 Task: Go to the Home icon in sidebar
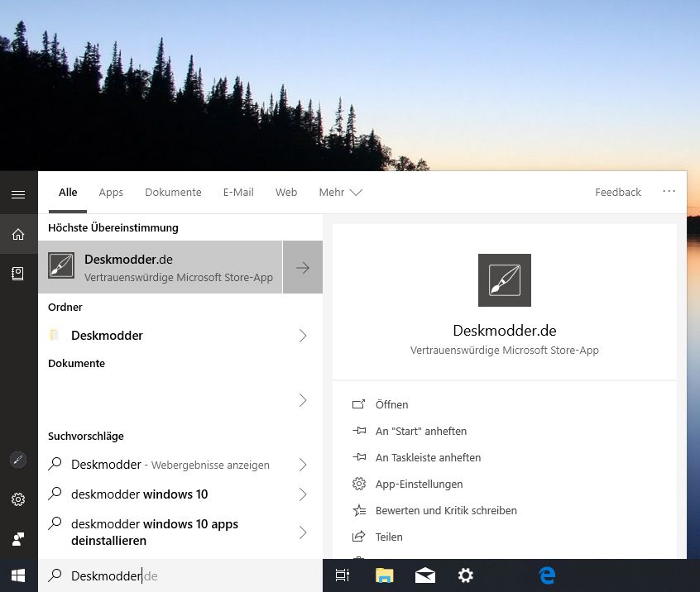pyautogui.click(x=18, y=234)
